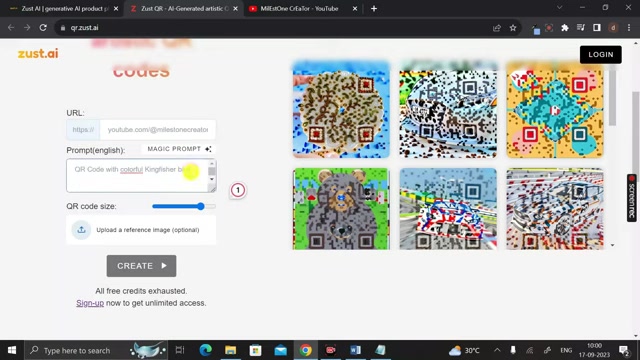Select the bear QR code thumbnail
This screenshot has height=360, width=640.
341,209
